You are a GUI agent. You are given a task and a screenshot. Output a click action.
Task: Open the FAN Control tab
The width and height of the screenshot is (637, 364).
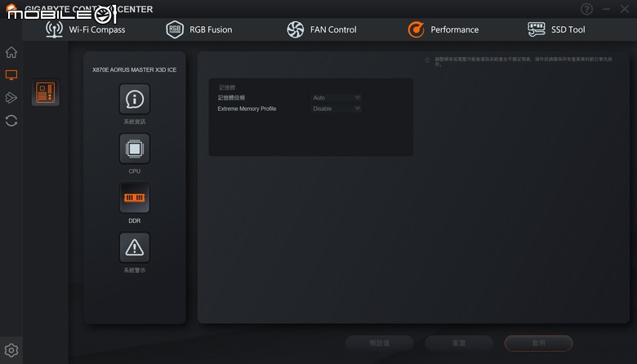click(333, 29)
